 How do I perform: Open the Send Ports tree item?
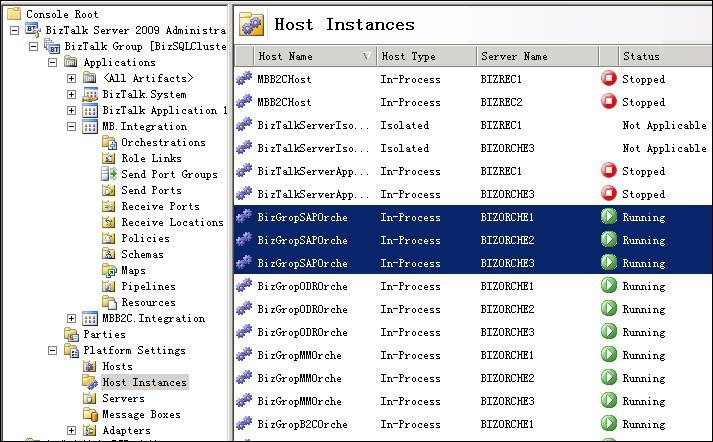[151, 190]
